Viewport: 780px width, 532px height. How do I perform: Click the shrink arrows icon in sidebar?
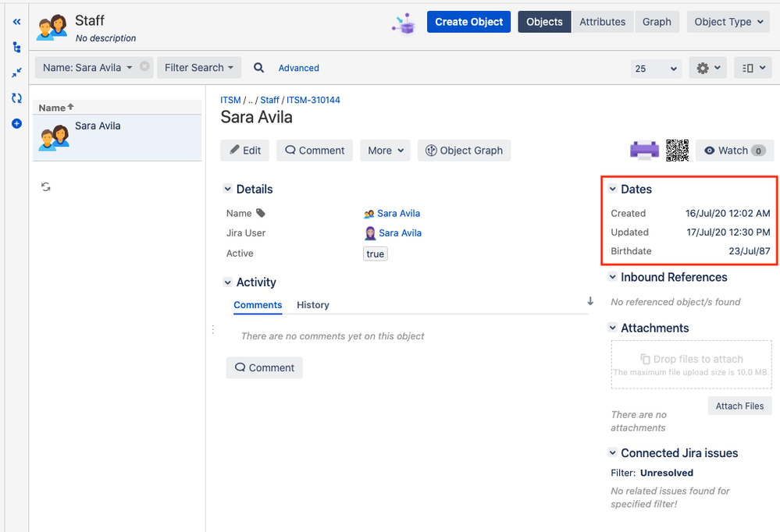click(x=16, y=73)
